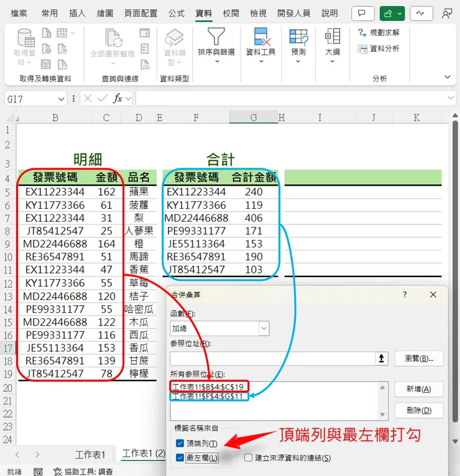Click cell JE55113364 in column B

[55, 348]
